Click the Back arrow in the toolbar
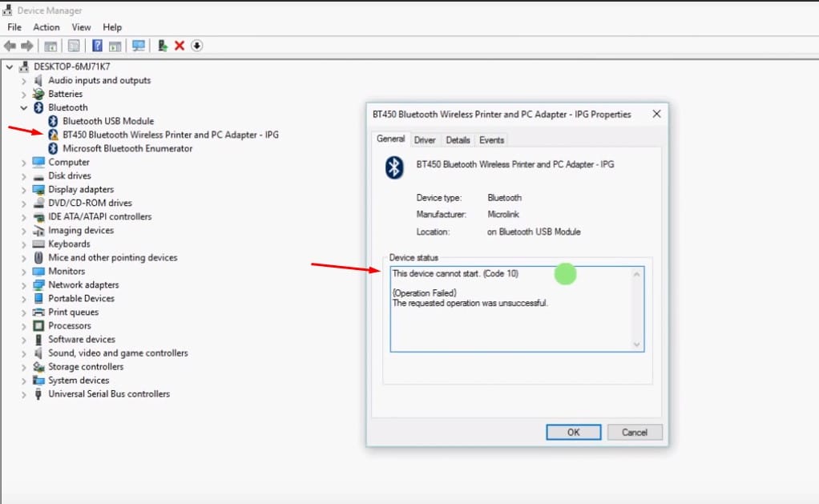The height and width of the screenshot is (504, 819). tap(10, 46)
